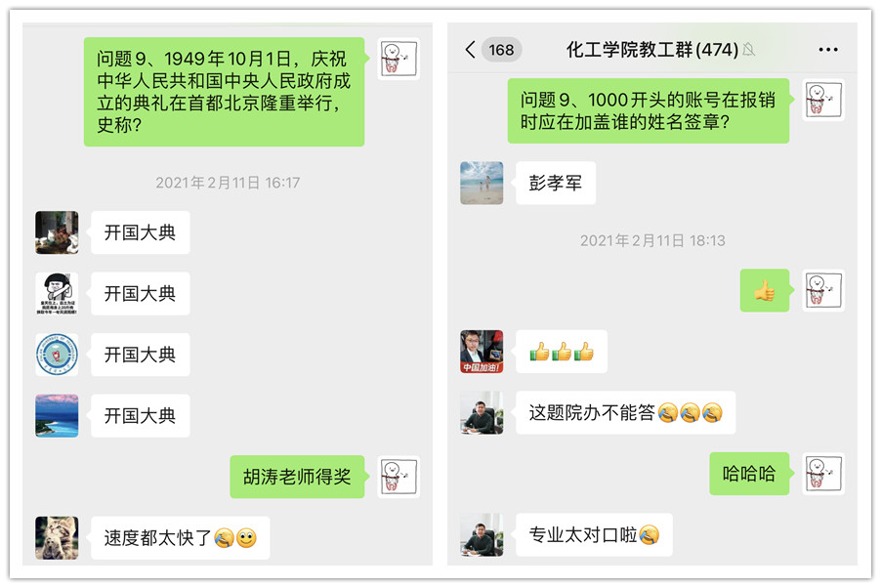
Task: Tap the 168 unread message badge
Action: pyautogui.click(x=501, y=50)
